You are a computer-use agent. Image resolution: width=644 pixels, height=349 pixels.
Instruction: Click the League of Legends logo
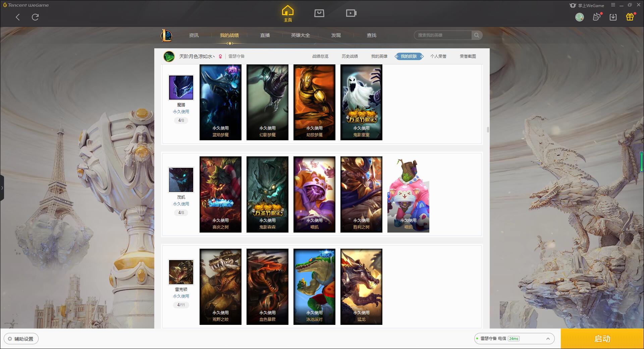tap(167, 35)
